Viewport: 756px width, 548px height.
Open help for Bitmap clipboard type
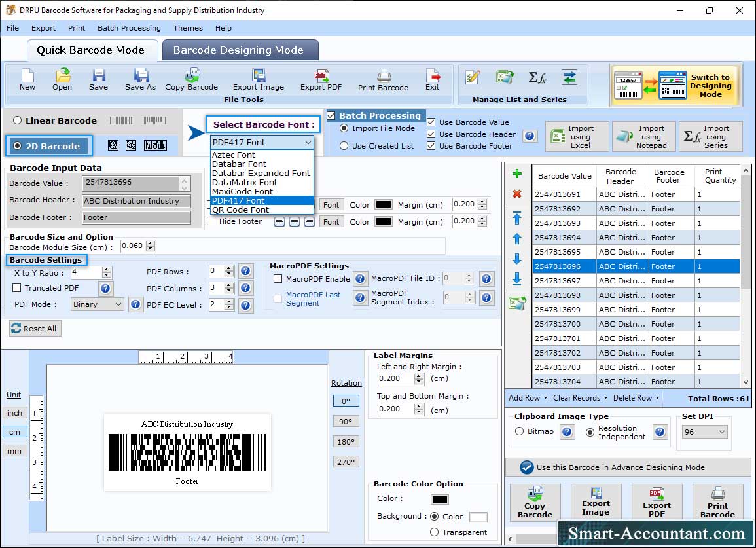pos(567,431)
